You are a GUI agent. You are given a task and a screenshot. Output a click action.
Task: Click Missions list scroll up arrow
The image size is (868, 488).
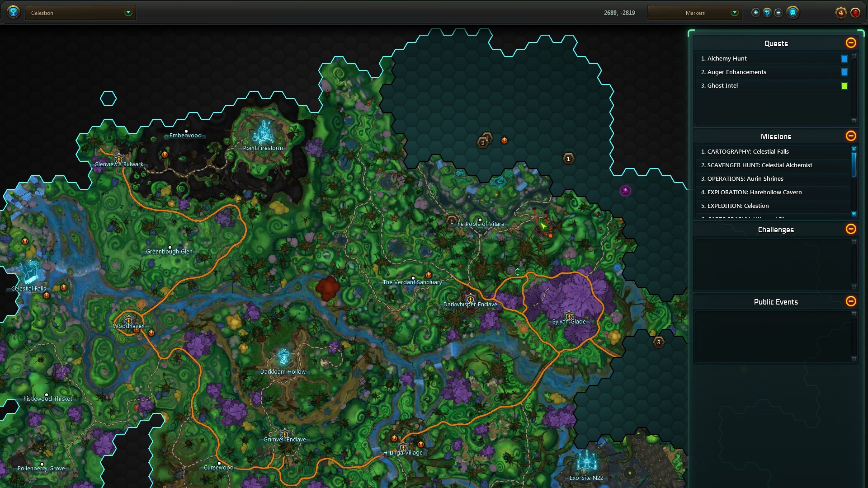pos(854,149)
